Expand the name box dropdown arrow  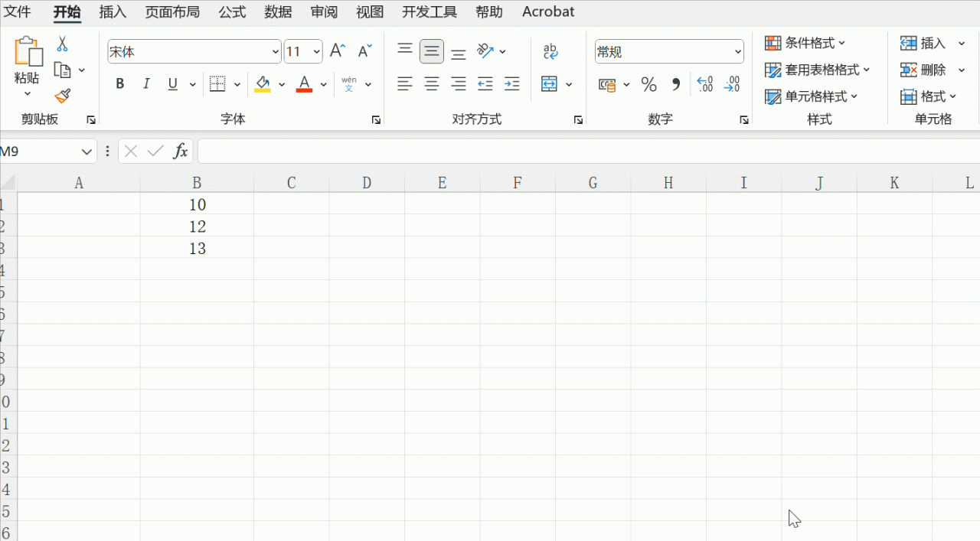click(87, 152)
